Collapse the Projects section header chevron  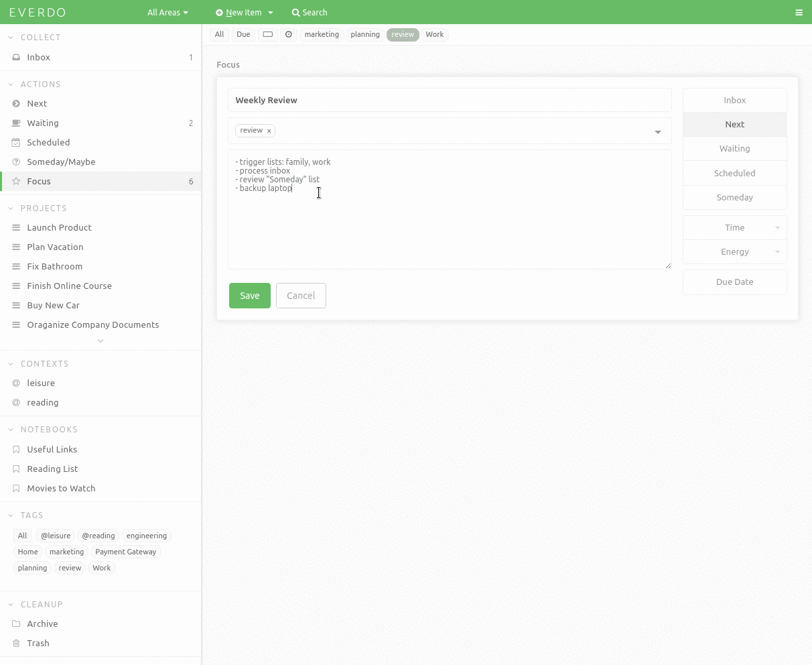(10, 208)
